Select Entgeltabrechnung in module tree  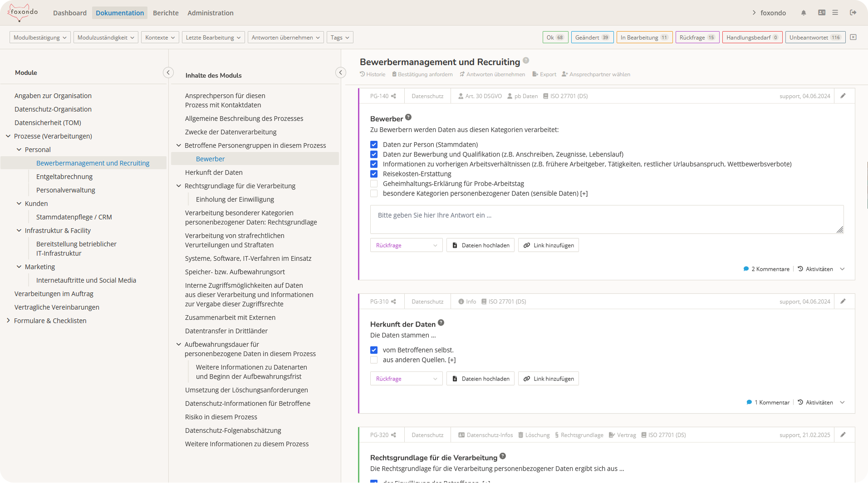pos(64,176)
